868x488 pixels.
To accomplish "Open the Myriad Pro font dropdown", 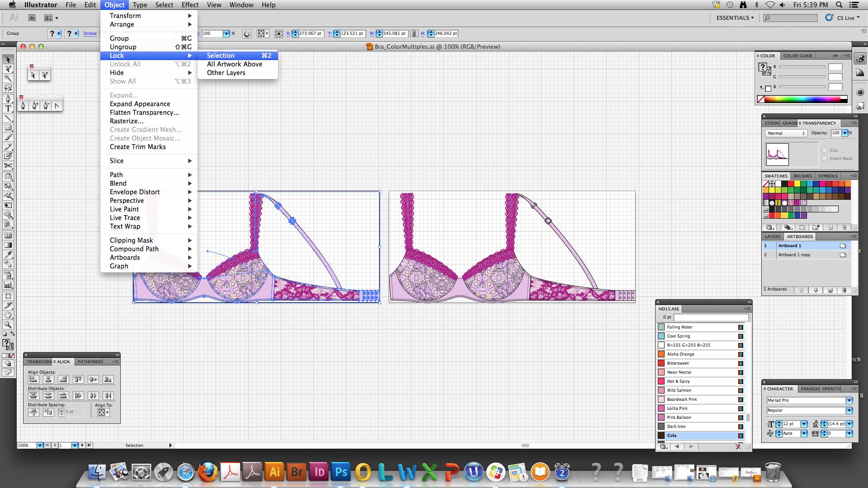I will (849, 400).
